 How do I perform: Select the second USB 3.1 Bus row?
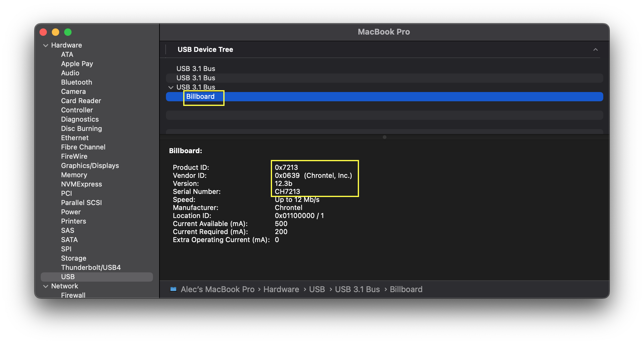[x=384, y=78]
